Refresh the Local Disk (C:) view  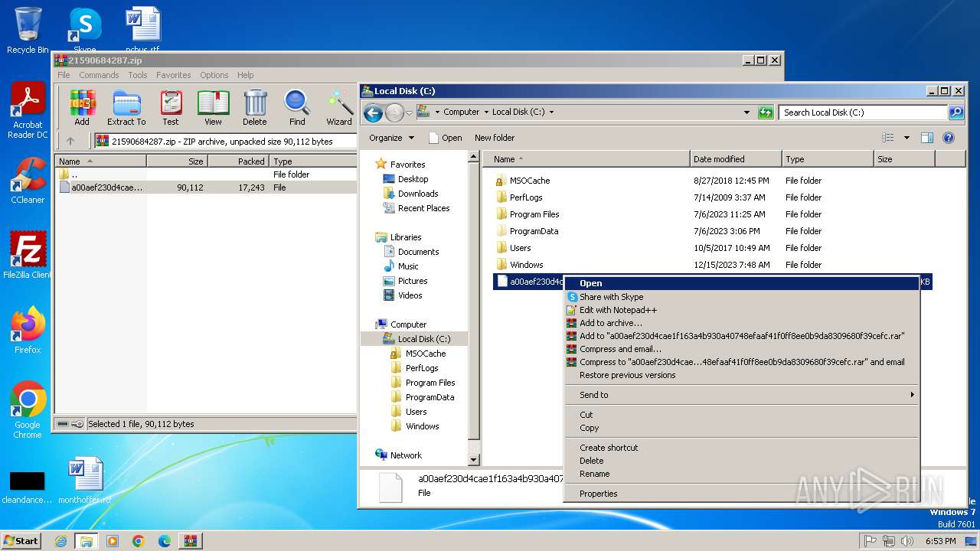click(766, 112)
